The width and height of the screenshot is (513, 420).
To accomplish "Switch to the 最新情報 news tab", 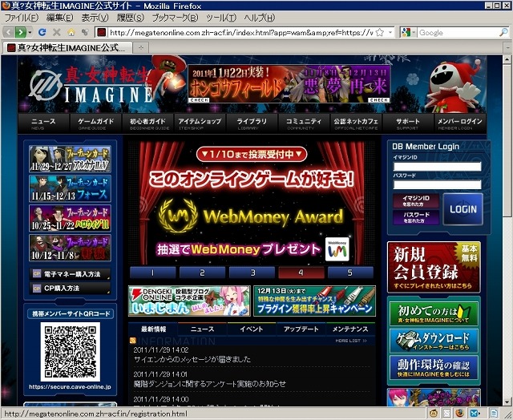I will coord(153,329).
